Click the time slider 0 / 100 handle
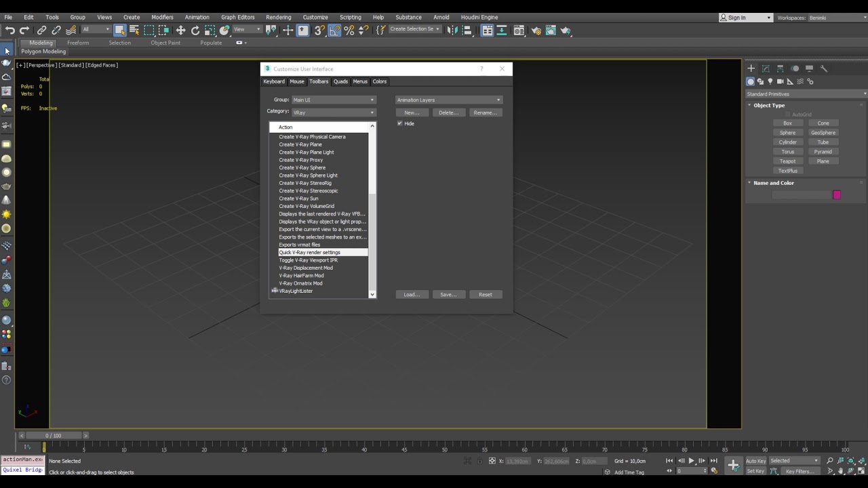Viewport: 868px width, 488px height. pyautogui.click(x=54, y=435)
